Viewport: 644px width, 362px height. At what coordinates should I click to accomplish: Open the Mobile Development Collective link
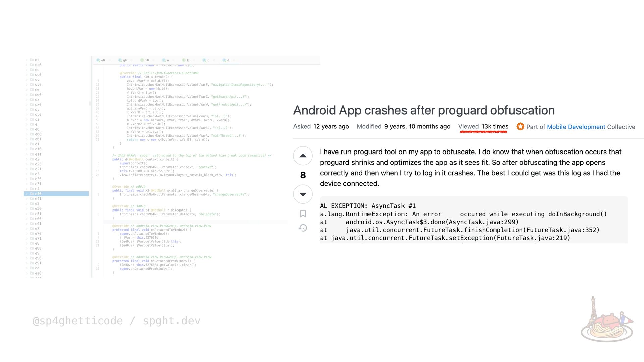coord(576,127)
